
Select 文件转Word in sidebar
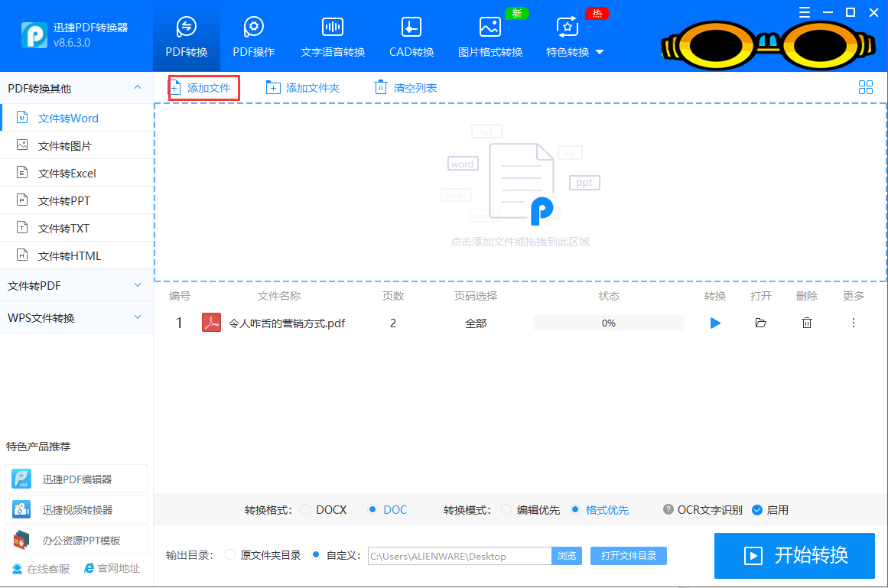pos(76,118)
